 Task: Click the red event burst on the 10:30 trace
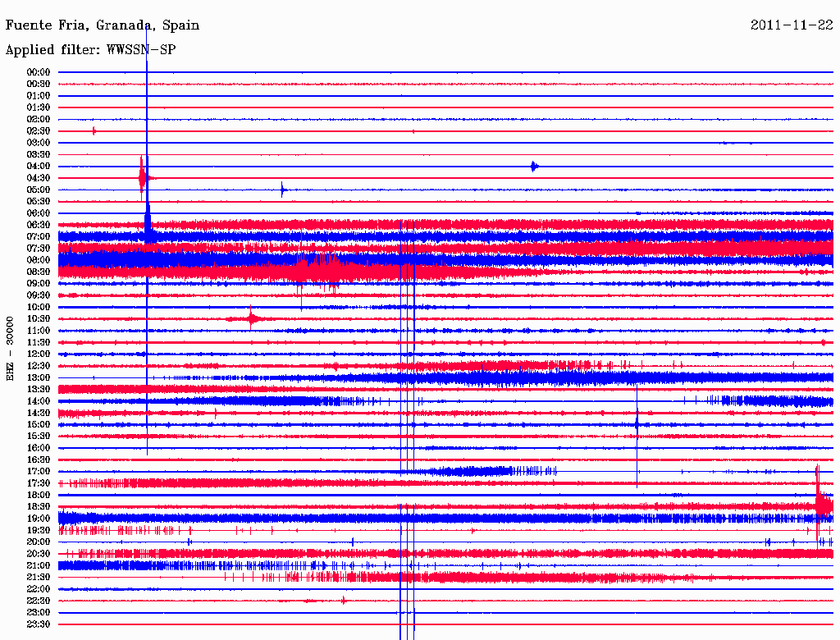coord(250,319)
